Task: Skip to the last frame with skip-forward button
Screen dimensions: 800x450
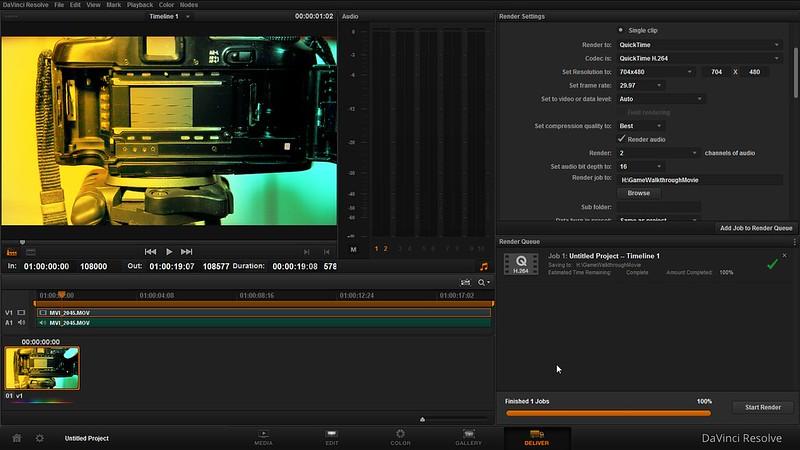Action: pos(187,251)
